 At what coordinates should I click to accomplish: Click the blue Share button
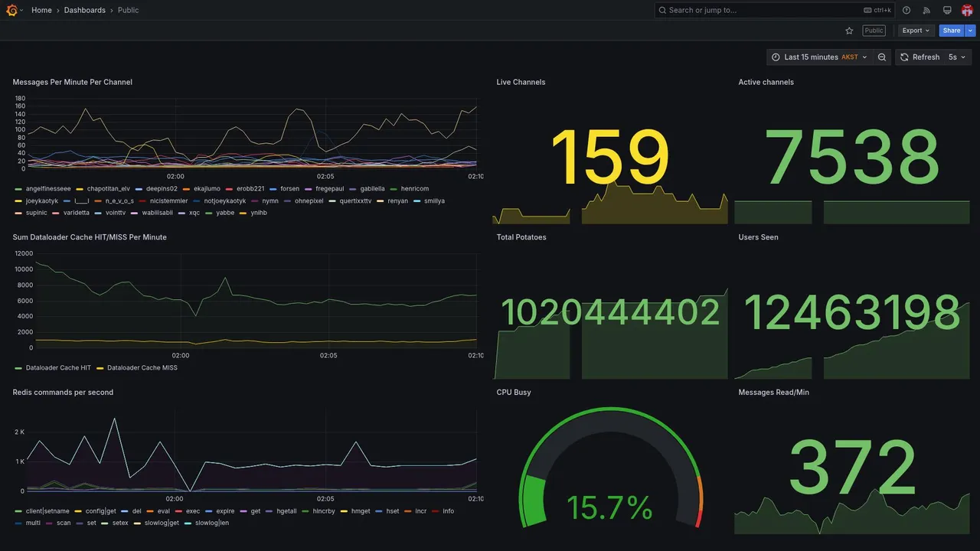coord(952,31)
